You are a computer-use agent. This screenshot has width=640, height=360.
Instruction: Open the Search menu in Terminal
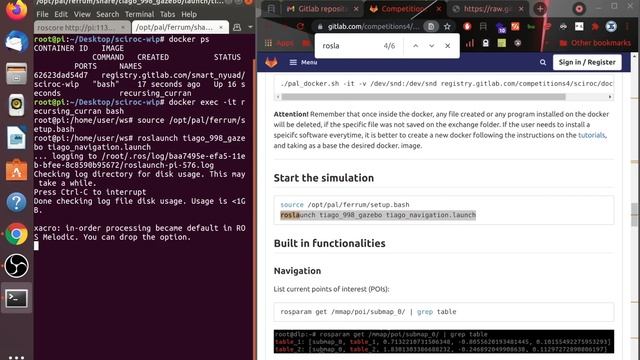pyautogui.click(x=107, y=14)
